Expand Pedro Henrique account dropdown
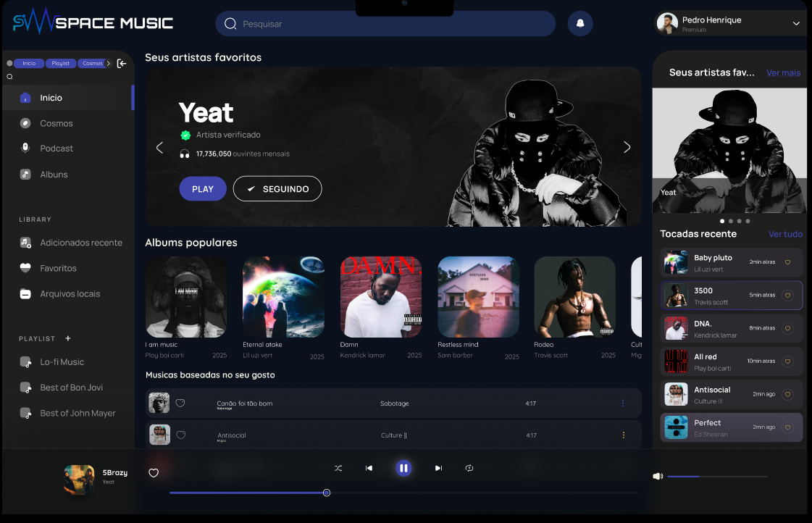812x523 pixels. click(796, 23)
